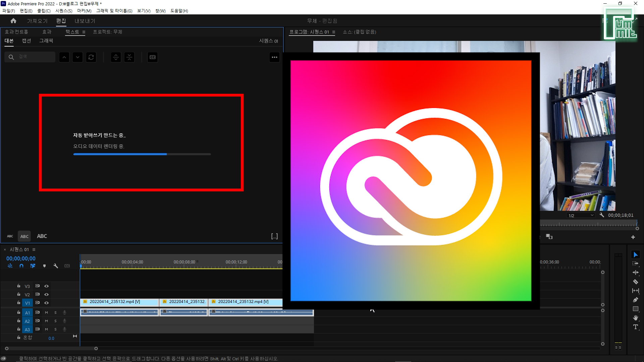Hide the V1 track output
This screenshot has height=362, width=644.
click(47, 303)
